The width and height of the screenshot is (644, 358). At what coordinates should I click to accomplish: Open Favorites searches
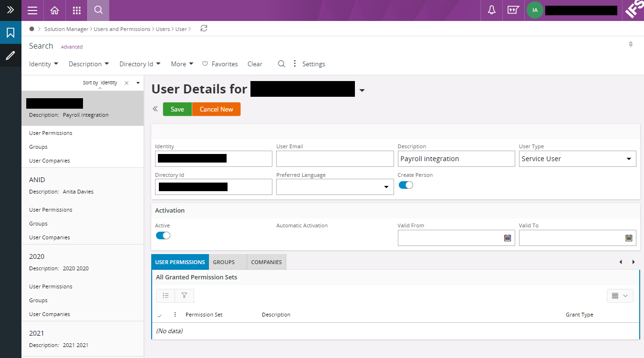click(x=220, y=64)
